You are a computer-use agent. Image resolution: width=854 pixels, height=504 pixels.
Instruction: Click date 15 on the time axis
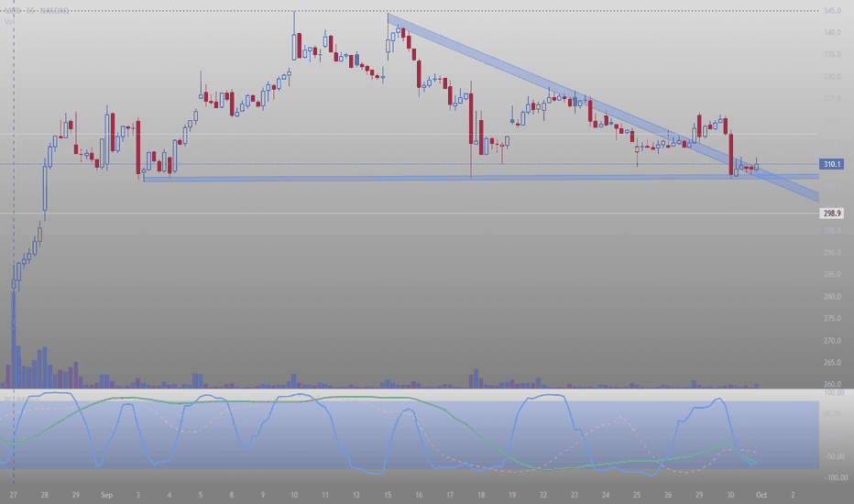[x=387, y=494]
